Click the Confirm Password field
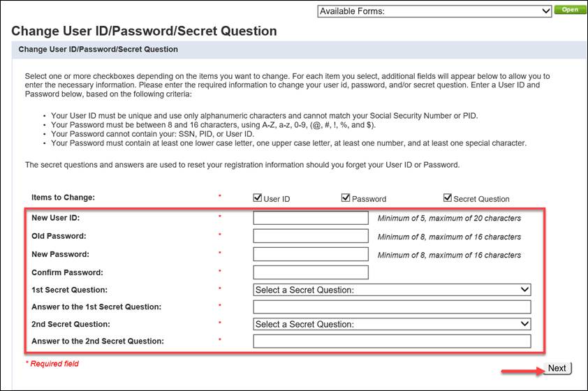Image resolution: width=588 pixels, height=391 pixels. [x=311, y=272]
